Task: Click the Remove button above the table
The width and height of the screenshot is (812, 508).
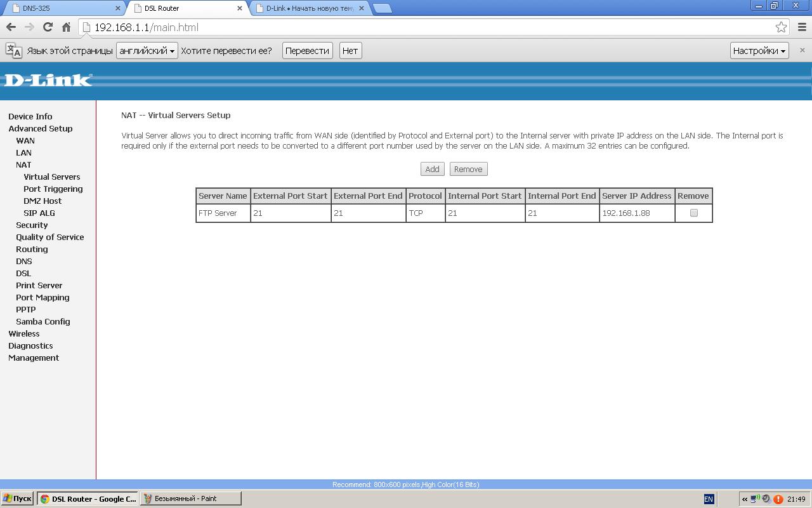Action: tap(468, 169)
